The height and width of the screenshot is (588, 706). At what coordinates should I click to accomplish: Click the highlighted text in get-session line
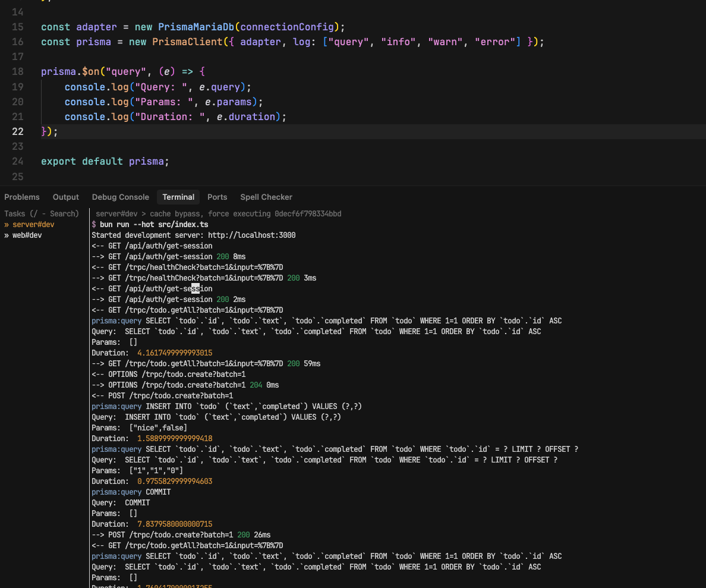(x=196, y=288)
